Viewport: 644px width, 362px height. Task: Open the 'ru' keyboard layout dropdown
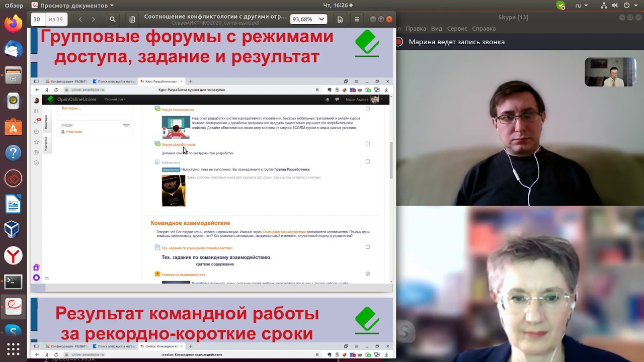[582, 6]
